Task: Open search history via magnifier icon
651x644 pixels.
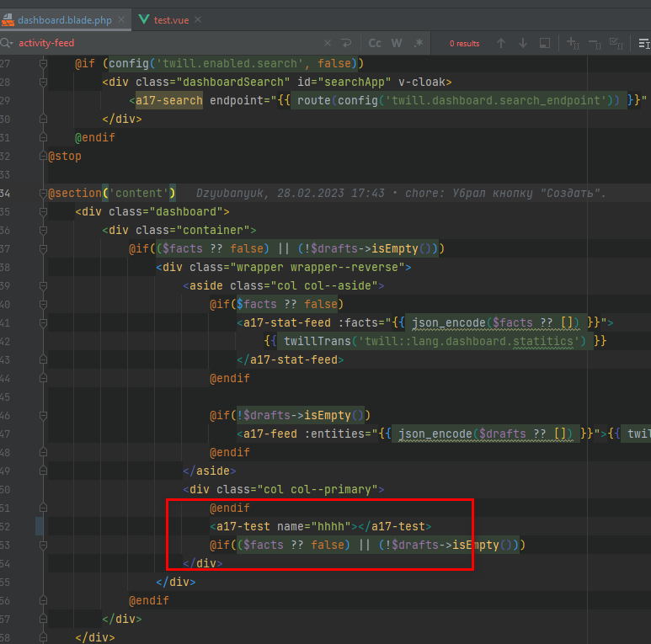Action: click(x=8, y=43)
